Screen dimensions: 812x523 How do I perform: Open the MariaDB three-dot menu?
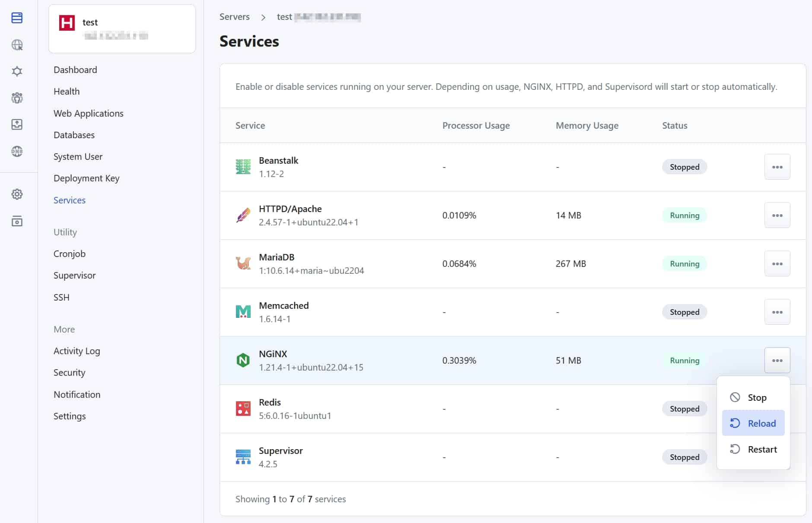pyautogui.click(x=777, y=263)
